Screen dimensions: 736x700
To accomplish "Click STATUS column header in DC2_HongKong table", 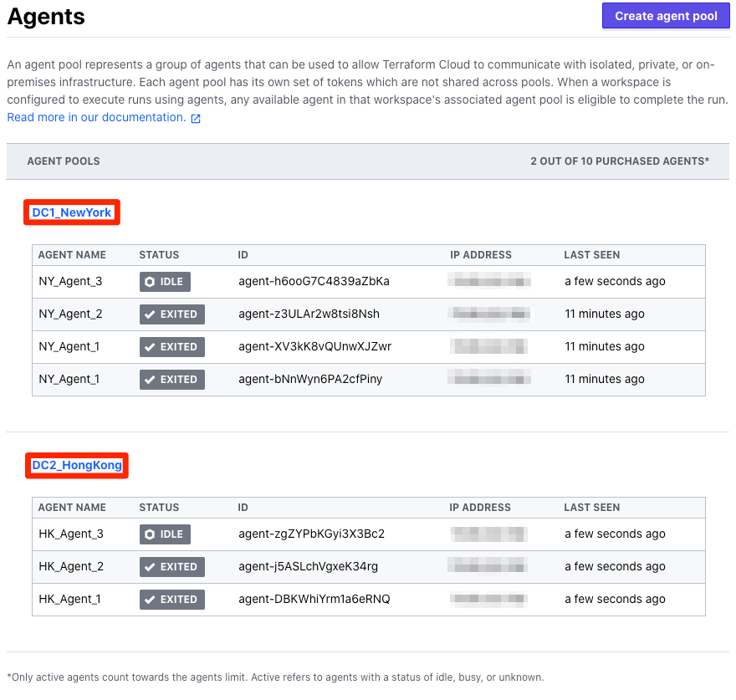I will [x=159, y=508].
